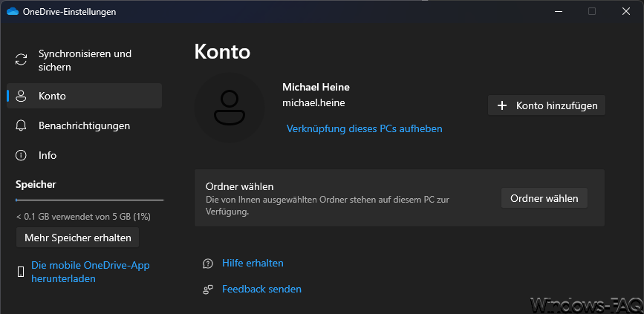Open the Hilfe erhalten link
The height and width of the screenshot is (314, 644).
[x=253, y=263]
